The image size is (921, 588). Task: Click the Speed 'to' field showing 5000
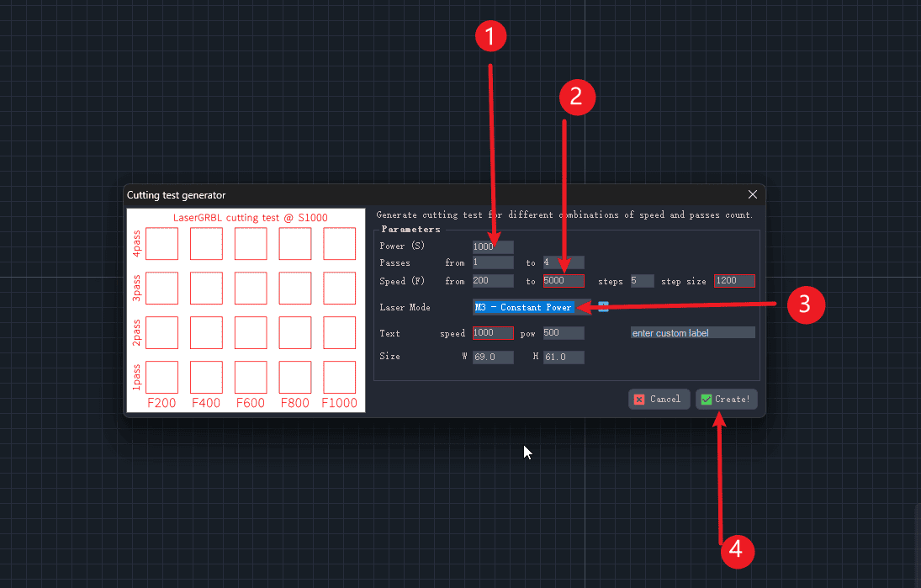(x=564, y=281)
